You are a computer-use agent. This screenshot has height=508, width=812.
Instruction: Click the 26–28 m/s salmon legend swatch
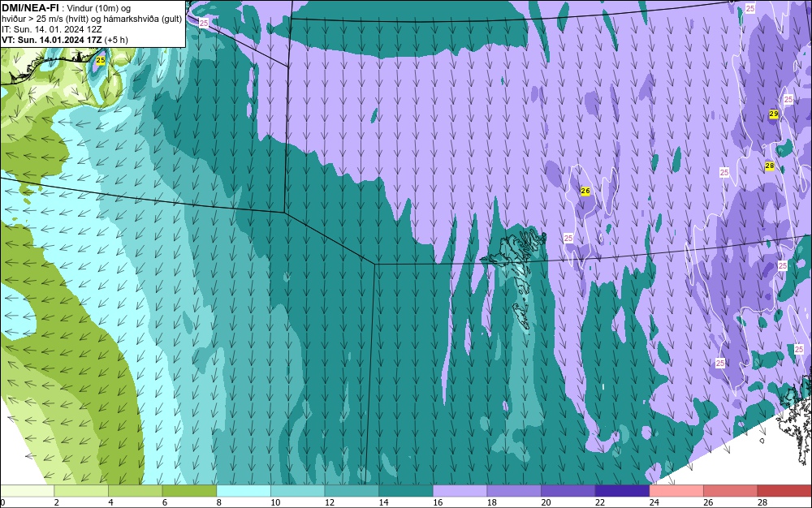pyautogui.click(x=731, y=491)
